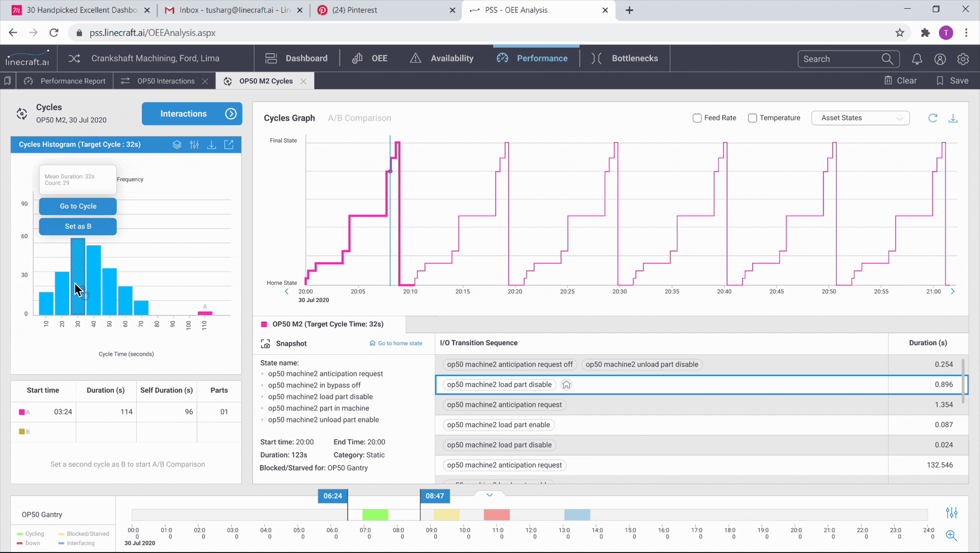This screenshot has height=553, width=980.
Task: Open user account profile icon
Action: [x=940, y=59]
